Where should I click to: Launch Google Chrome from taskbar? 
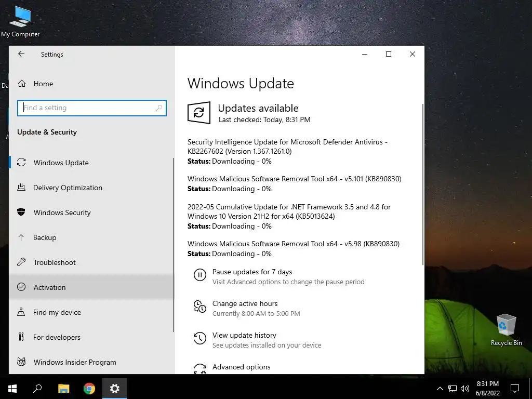(89, 389)
